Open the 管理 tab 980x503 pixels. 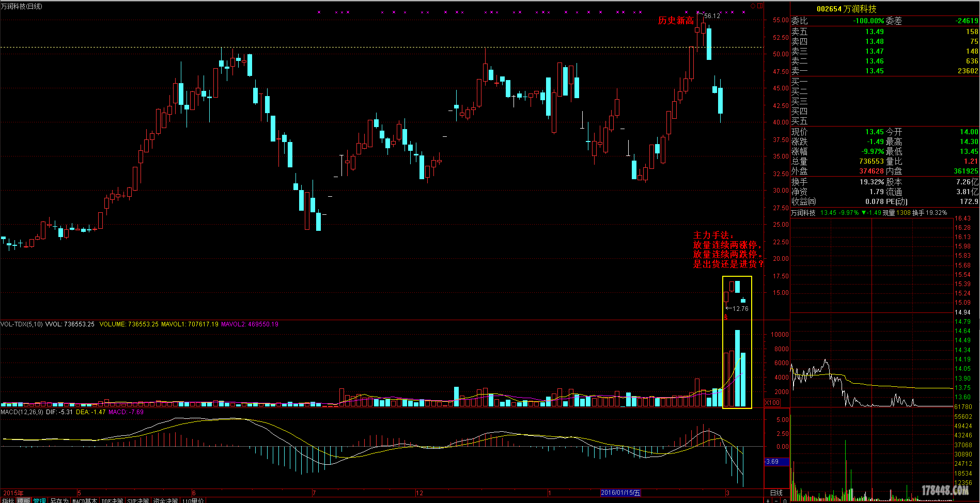(39, 500)
